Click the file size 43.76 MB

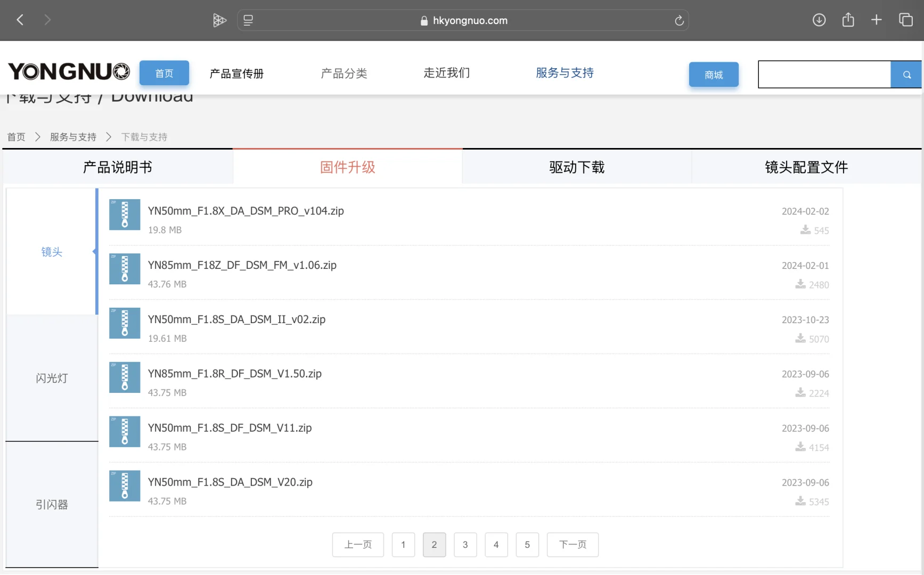coord(167,284)
